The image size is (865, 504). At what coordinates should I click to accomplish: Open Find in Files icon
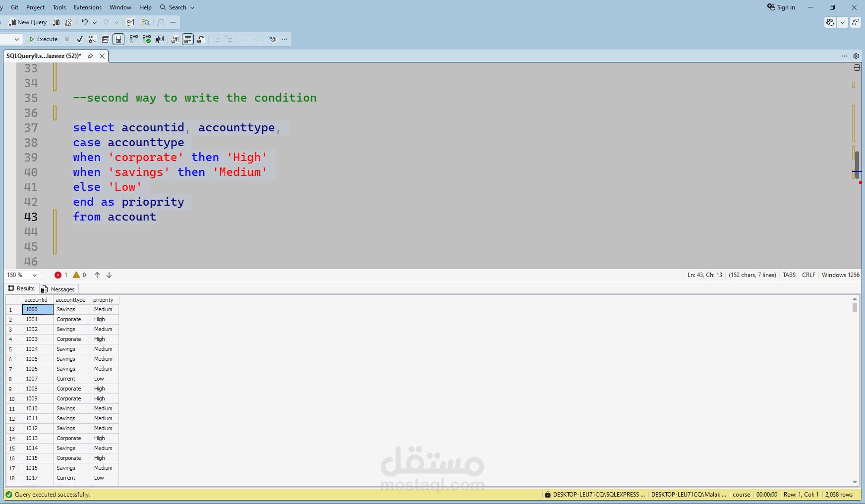pyautogui.click(x=145, y=22)
